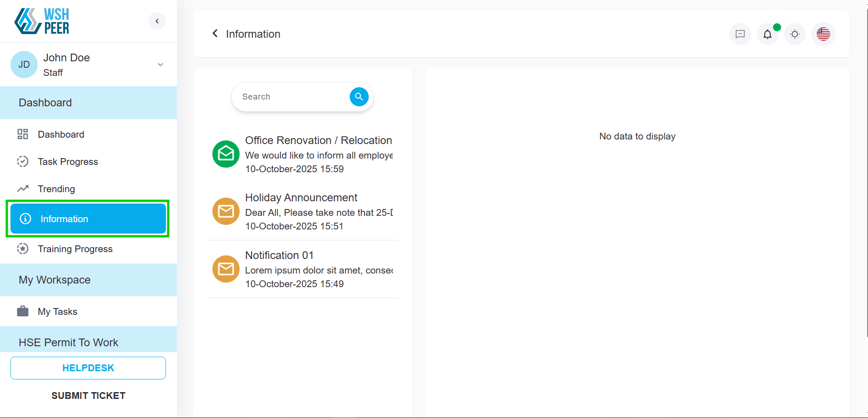Toggle the light/dark theme icon

click(794, 34)
